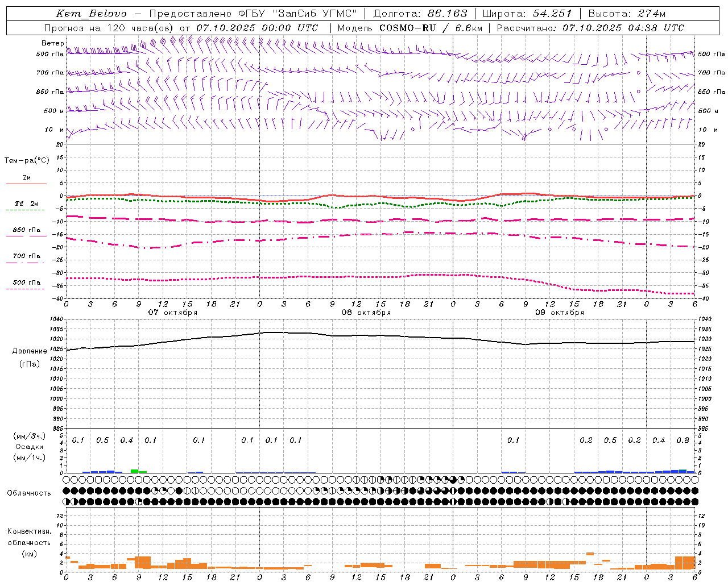This screenshot has height=582, width=728.
Task: Click the Тем-ра(°C) panel label
Action: pos(27,161)
